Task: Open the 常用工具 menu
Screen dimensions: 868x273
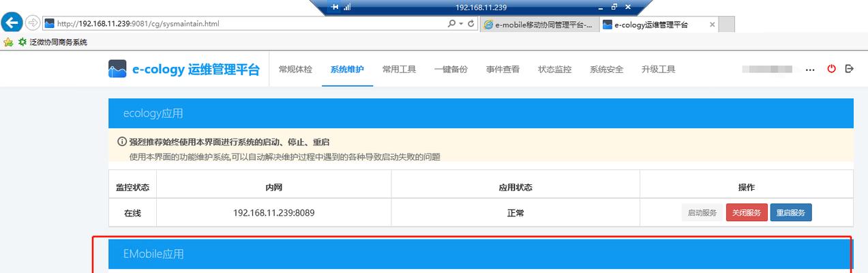Action: point(399,70)
